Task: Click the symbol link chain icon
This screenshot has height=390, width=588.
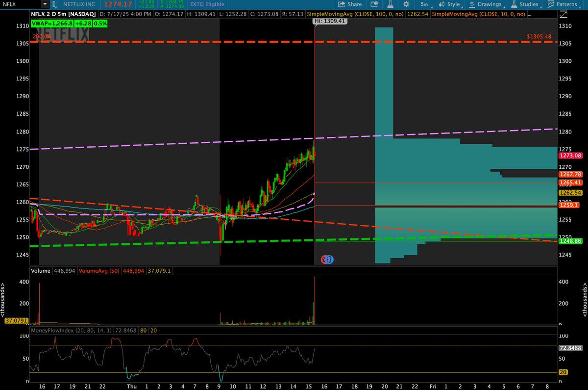Action: click(54, 4)
